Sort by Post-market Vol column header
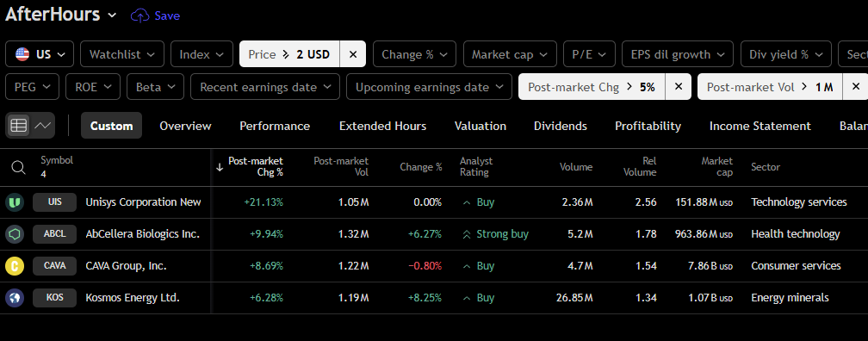868x341 pixels. 341,167
